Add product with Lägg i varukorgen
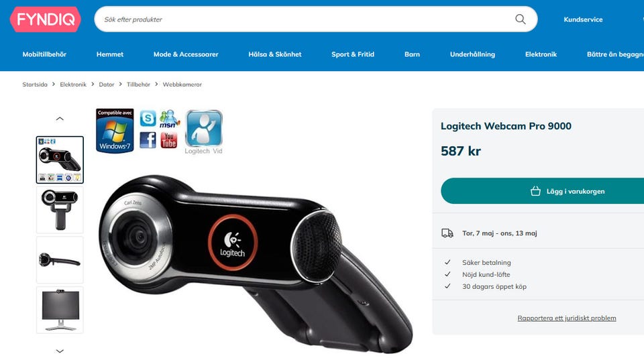Viewport: 644px width, 360px height. [542, 191]
